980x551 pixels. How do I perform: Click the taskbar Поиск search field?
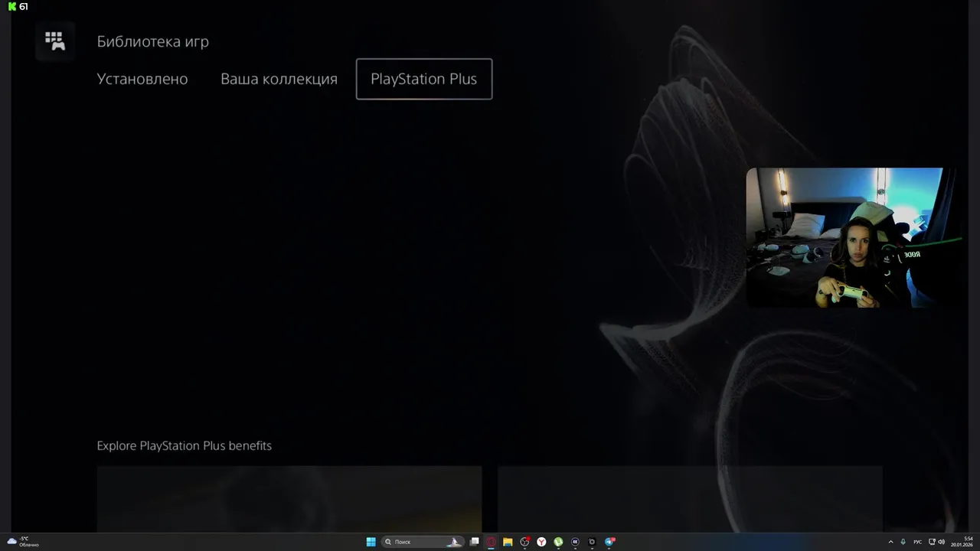(x=423, y=542)
